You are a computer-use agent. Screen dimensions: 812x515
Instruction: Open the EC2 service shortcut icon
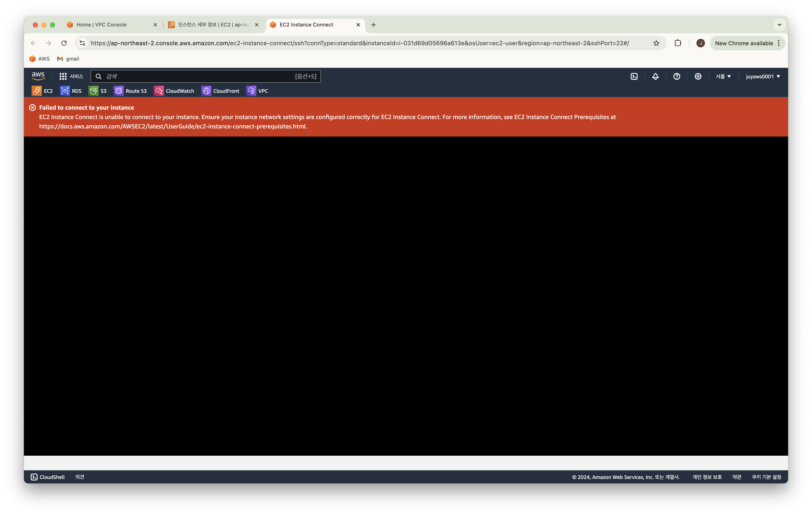tap(36, 91)
